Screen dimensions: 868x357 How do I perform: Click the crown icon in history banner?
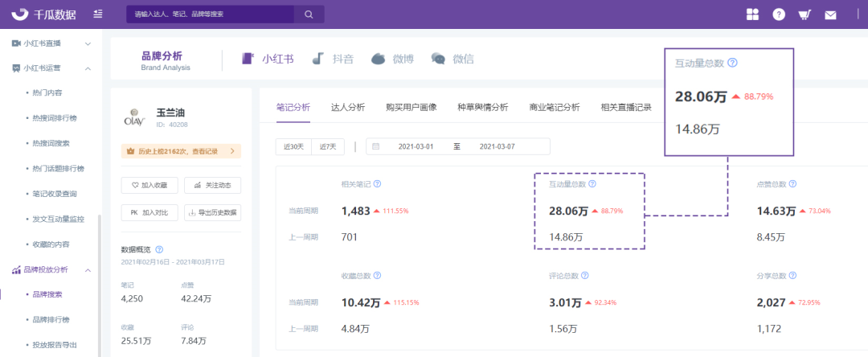tap(131, 151)
